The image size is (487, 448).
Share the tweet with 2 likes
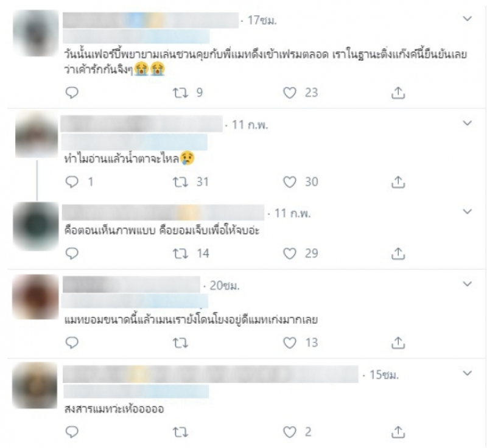coord(398,432)
